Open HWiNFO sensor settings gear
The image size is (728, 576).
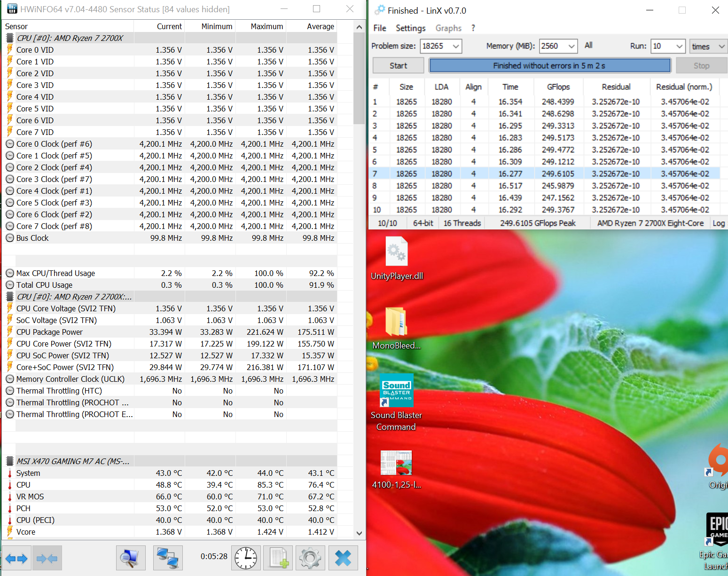pyautogui.click(x=310, y=558)
